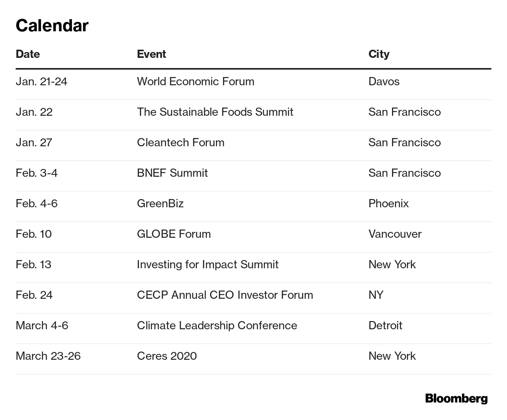Click the Vancouver city cell
The image size is (507, 420).
[x=395, y=234]
